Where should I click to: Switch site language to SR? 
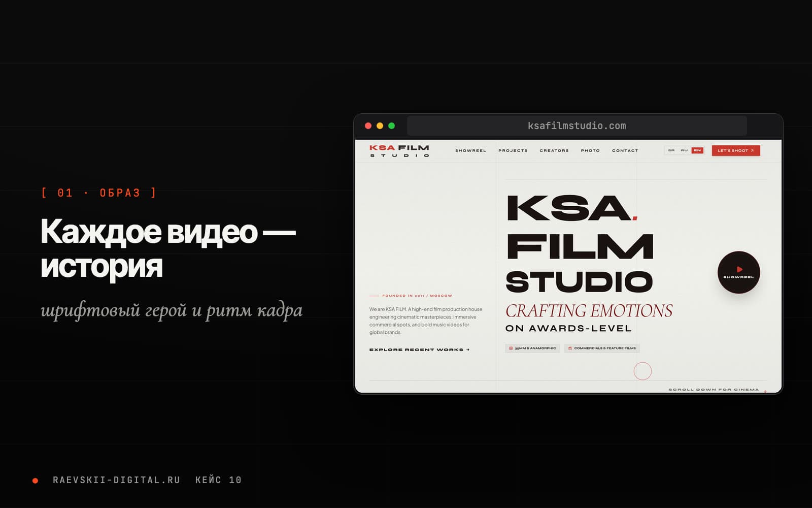pos(671,150)
